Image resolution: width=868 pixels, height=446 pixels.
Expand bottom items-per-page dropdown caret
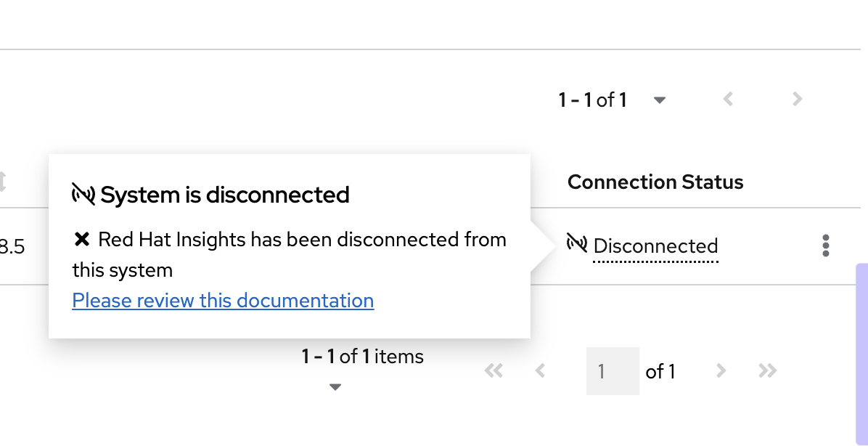pyautogui.click(x=335, y=387)
